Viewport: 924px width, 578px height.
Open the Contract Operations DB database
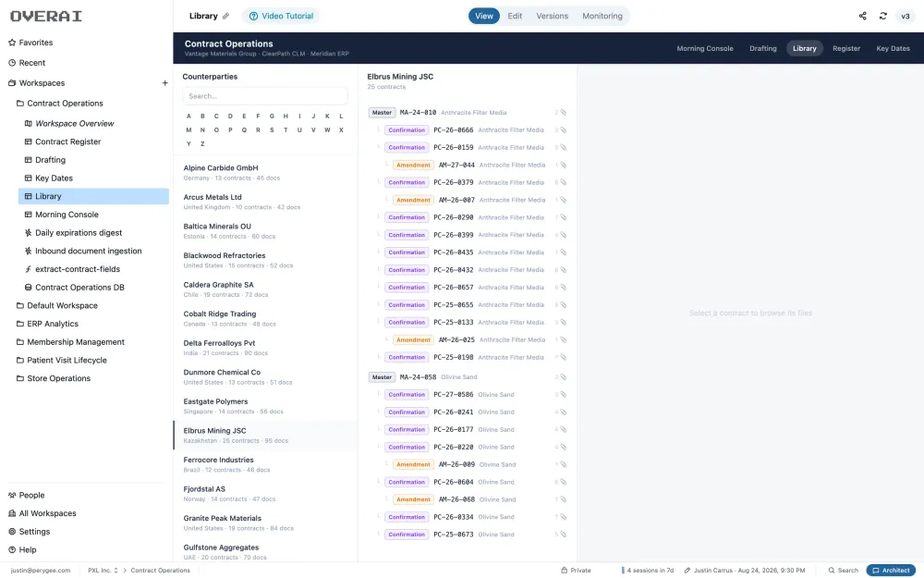coord(79,288)
